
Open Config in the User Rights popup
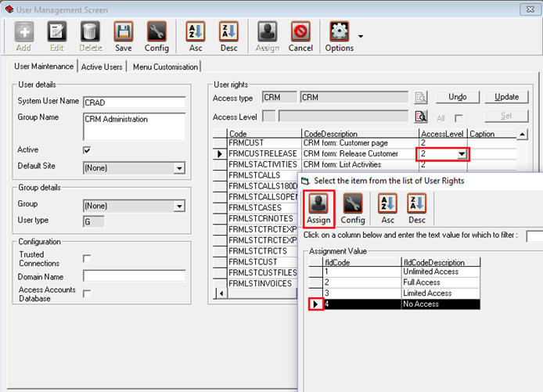coord(353,203)
